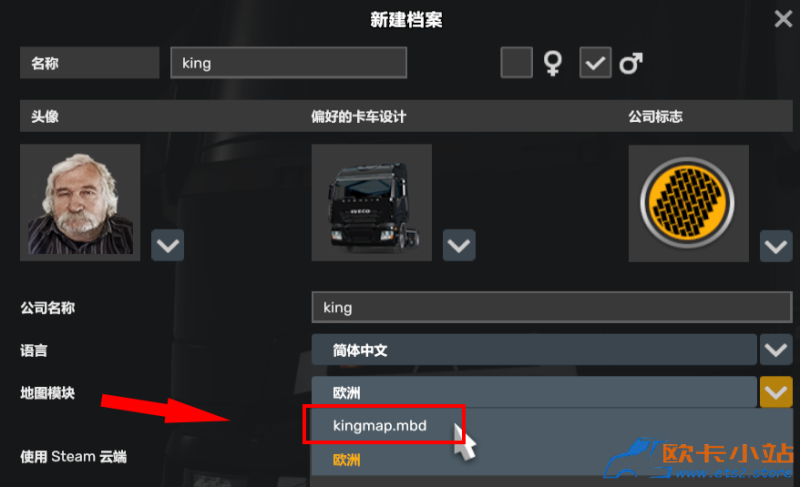The image size is (800, 487).
Task: Click the 简体中文 language combo box
Action: 534,350
